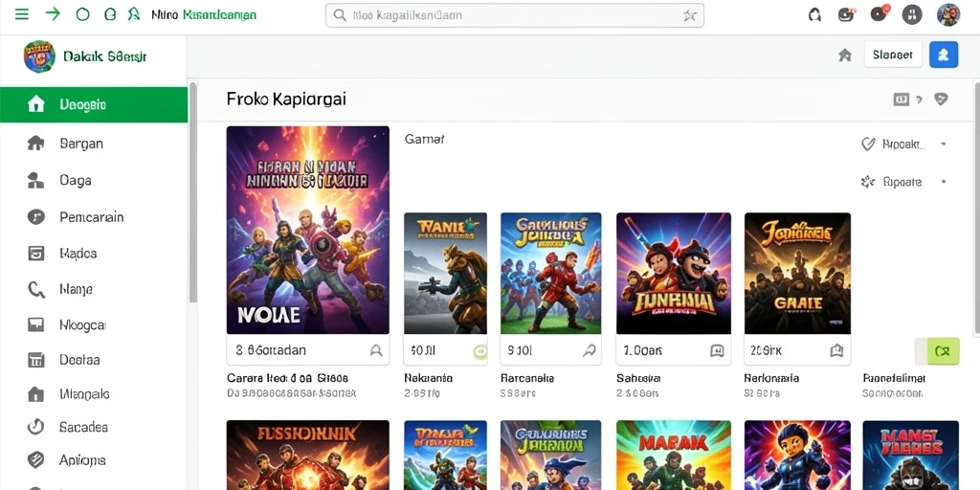Click the Mleqpals sidebar icon
Image resolution: width=980 pixels, height=490 pixels.
click(35, 394)
